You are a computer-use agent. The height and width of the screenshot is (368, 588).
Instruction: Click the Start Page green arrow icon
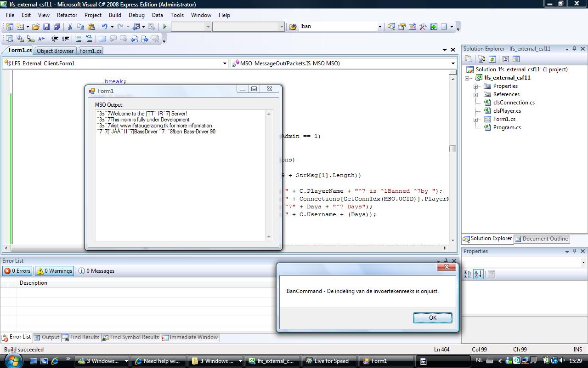434,27
